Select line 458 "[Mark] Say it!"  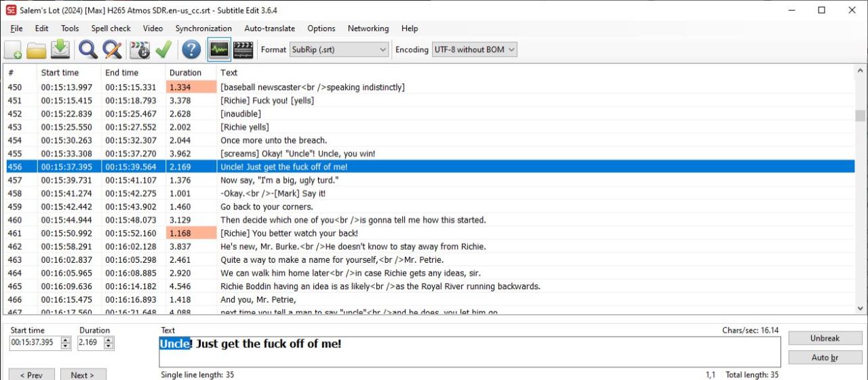[430, 193]
